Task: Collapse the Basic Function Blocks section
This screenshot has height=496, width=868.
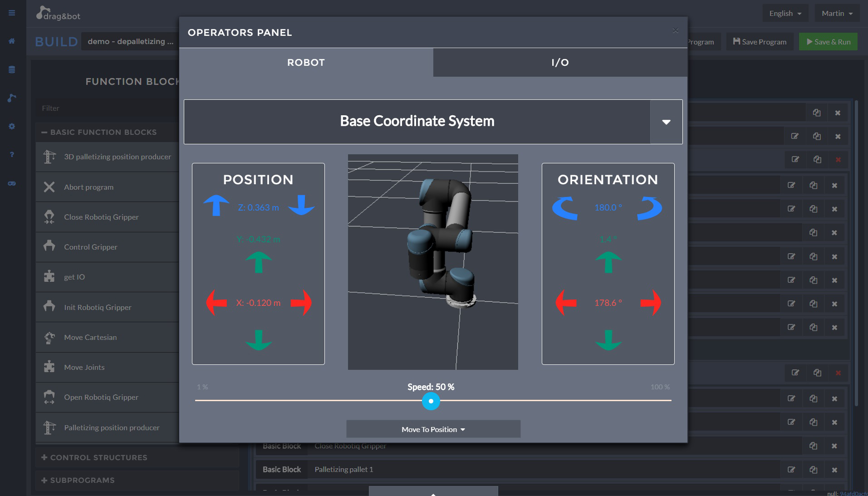Action: [x=44, y=132]
